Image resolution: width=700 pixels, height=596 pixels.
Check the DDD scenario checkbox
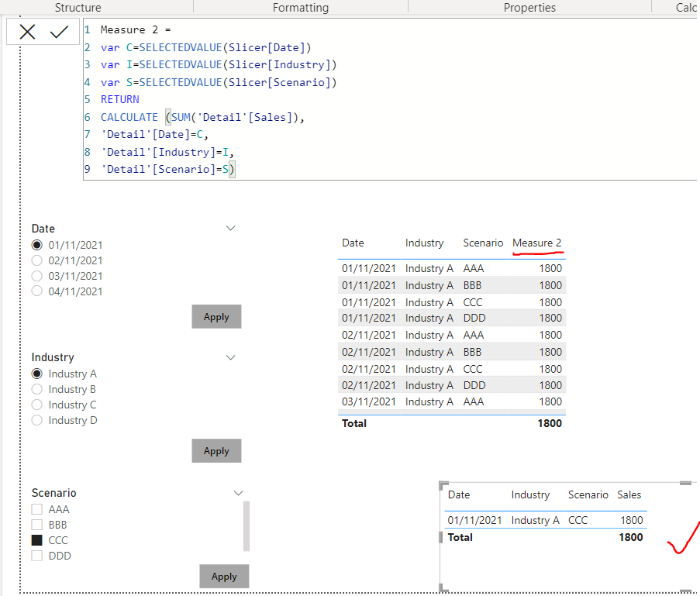point(37,556)
